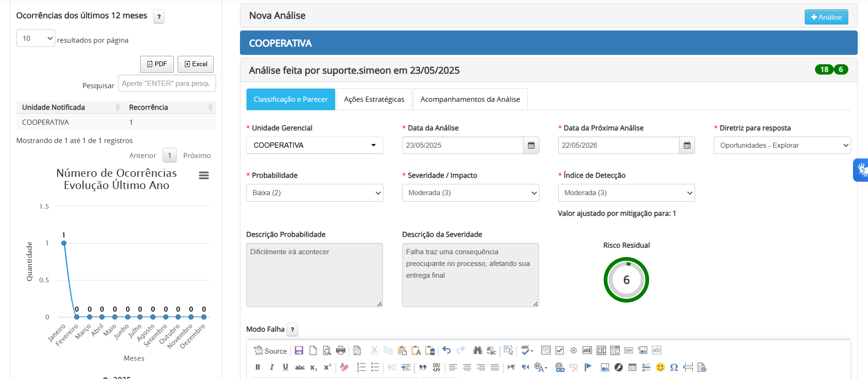Screen dimensions: 868x379
Task: Click the insert table icon
Action: coord(632,367)
